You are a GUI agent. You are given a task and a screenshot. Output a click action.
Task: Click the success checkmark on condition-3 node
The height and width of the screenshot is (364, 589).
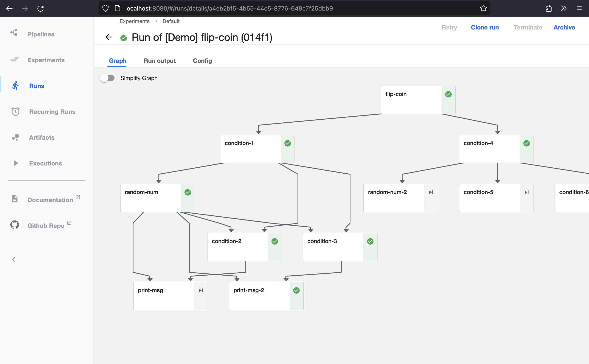[370, 241]
